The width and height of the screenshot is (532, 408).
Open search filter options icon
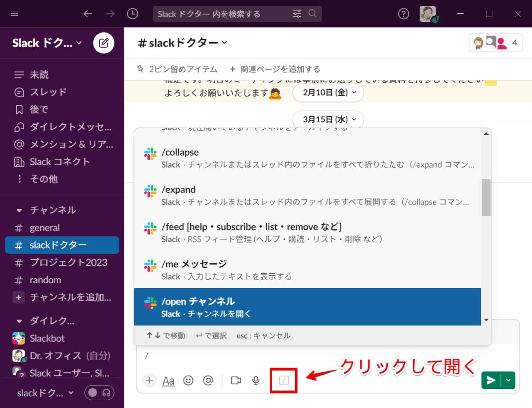297,14
